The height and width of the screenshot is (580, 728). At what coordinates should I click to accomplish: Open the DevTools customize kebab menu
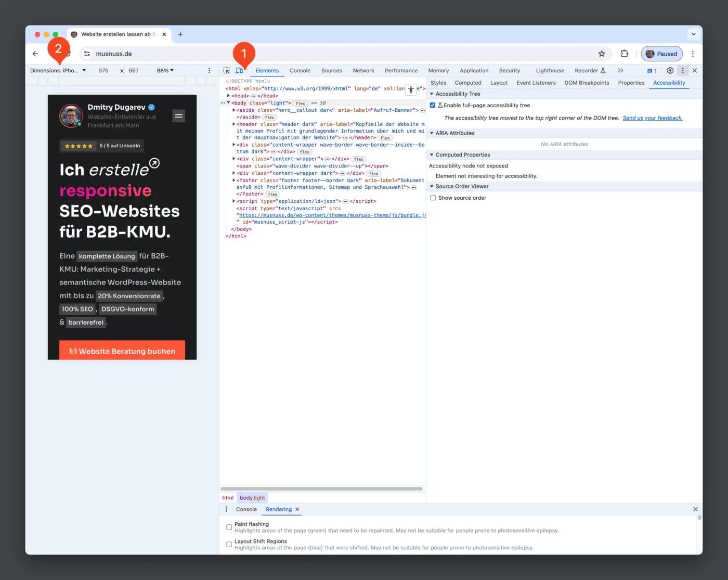pos(683,71)
